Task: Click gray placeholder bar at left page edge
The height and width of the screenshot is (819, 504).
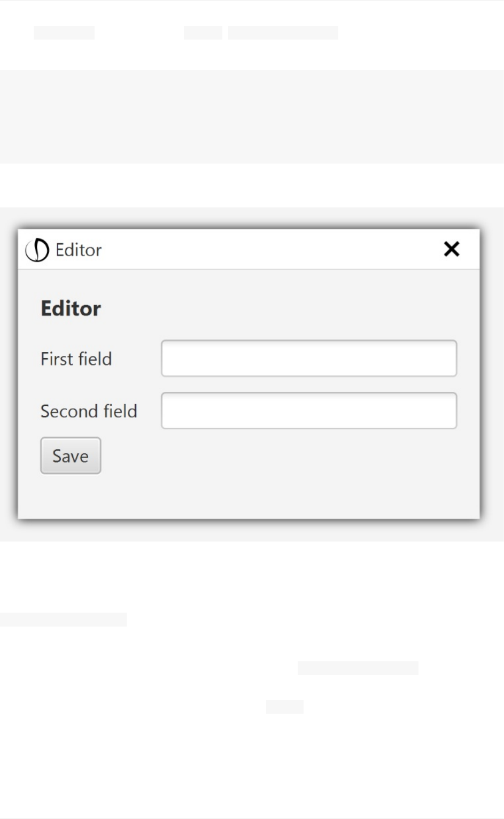Action: coord(63,619)
